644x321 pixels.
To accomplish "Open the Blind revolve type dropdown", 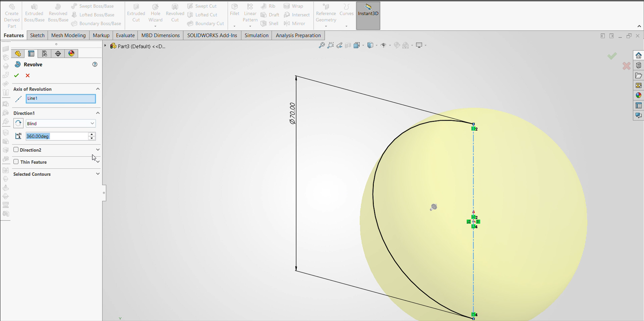I will (x=61, y=123).
